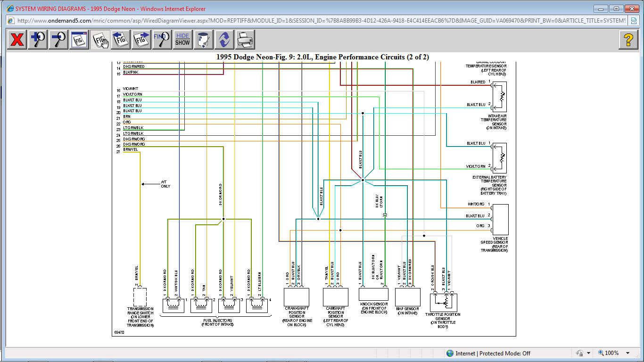Click the red X close diagram icon
The image size is (644, 362).
point(17,40)
